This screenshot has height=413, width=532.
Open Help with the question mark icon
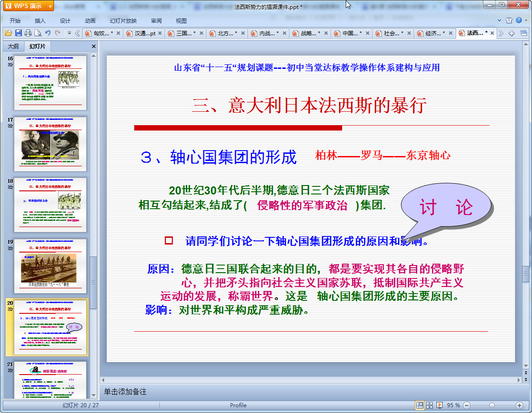click(519, 20)
